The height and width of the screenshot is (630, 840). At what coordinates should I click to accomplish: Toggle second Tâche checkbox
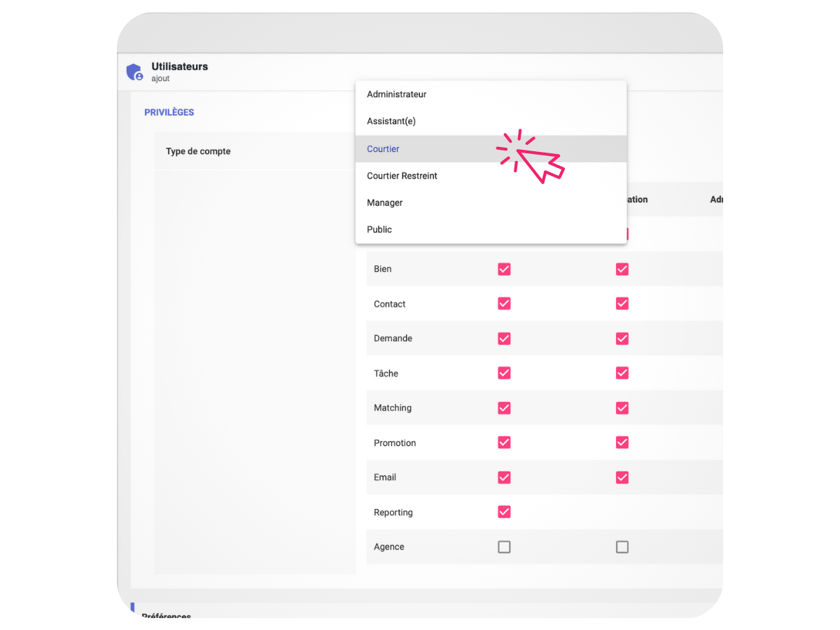tap(622, 373)
